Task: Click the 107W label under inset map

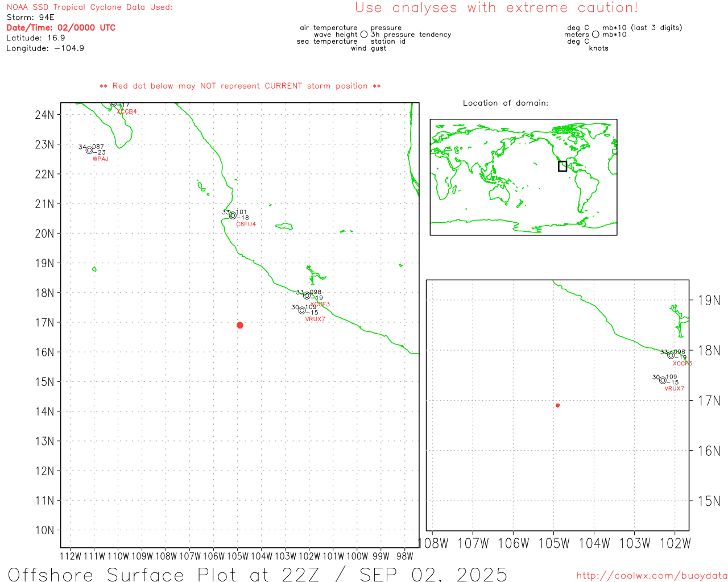Action: [x=473, y=544]
